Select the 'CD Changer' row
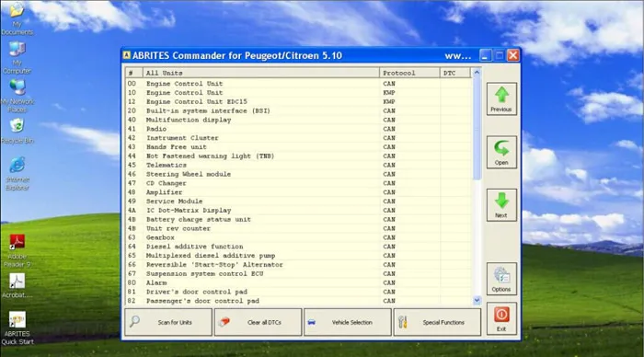The width and height of the screenshot is (644, 357). click(299, 183)
